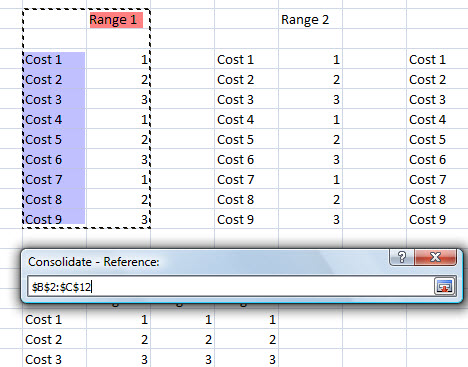Select Cost 7 label in the Range 1 table
Viewport: 468px width, 367px height.
point(43,180)
